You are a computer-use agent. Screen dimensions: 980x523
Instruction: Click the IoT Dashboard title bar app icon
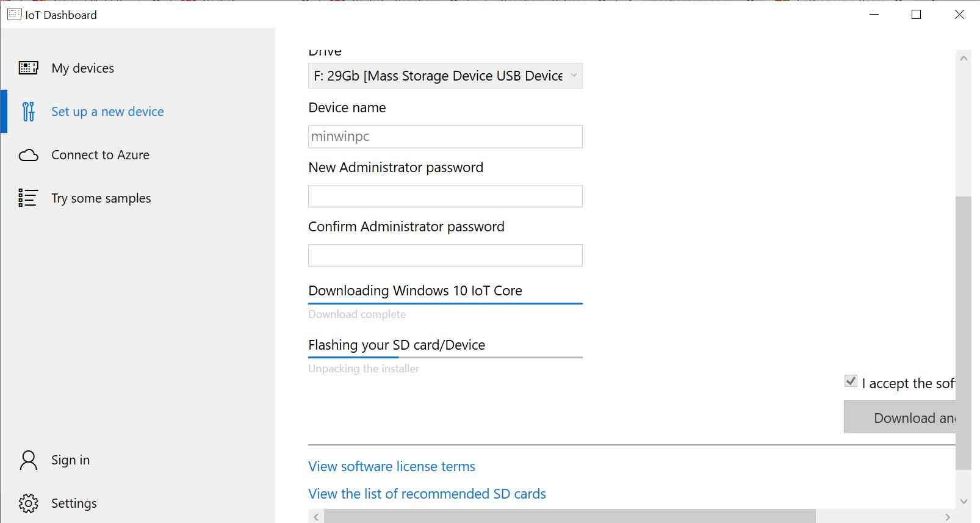point(14,14)
